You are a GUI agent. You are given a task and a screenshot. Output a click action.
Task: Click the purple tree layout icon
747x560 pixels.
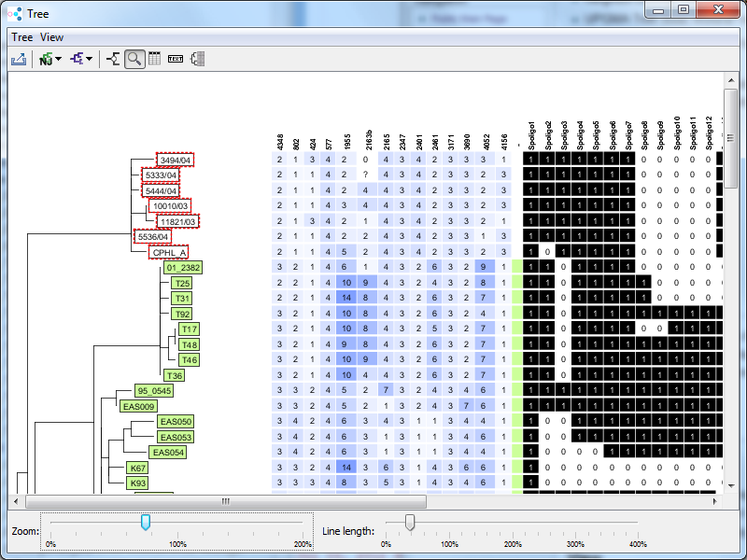(x=78, y=60)
